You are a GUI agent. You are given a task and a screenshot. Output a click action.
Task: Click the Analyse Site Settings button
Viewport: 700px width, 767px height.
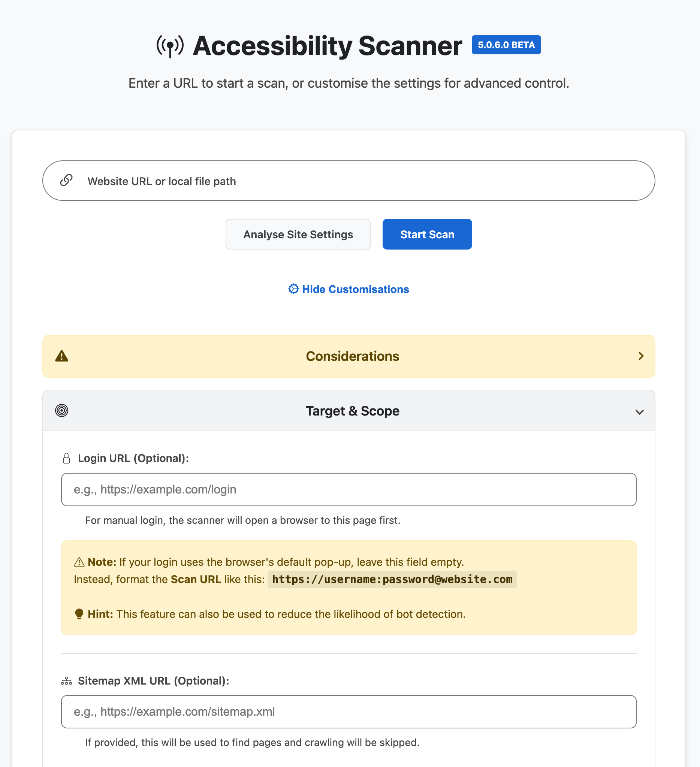coord(298,234)
